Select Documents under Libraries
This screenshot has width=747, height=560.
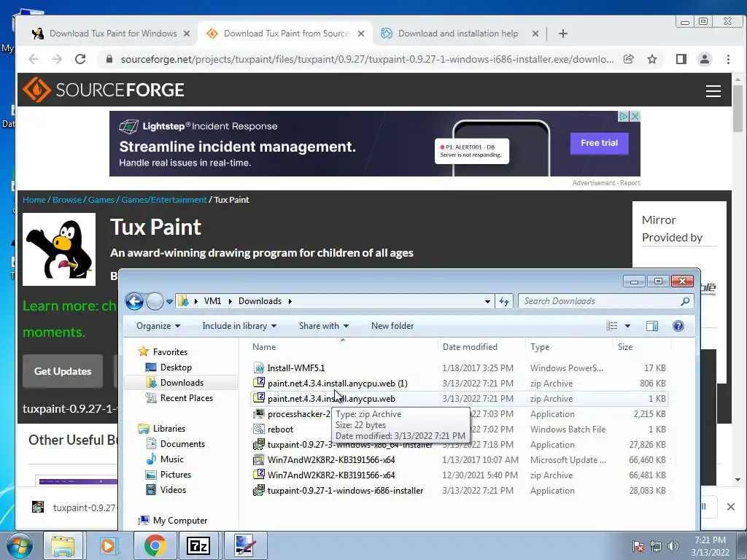click(x=182, y=444)
